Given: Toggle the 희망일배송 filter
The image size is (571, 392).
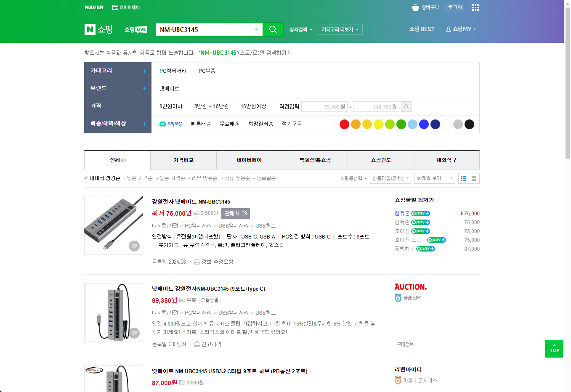Looking at the screenshot, I should point(261,124).
